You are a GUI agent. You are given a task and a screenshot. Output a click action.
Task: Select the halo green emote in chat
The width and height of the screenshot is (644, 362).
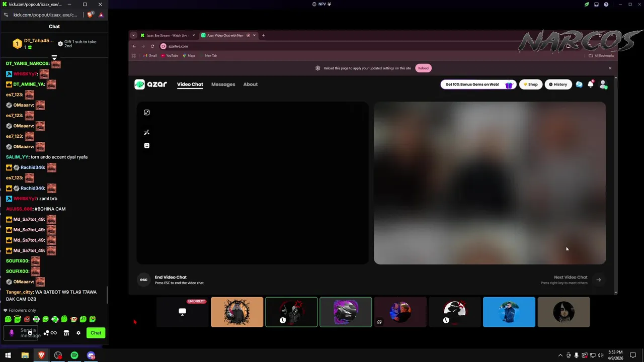click(x=17, y=319)
